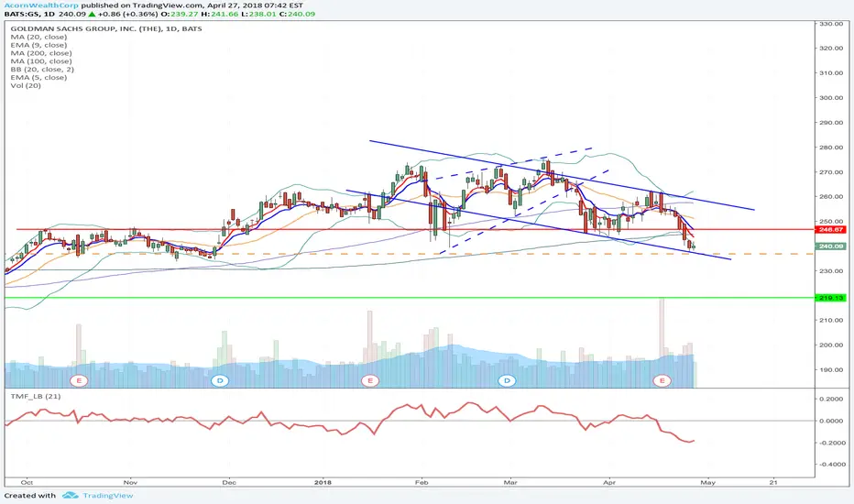854x504 pixels.
Task: Click the Mar label on time axis
Action: point(510,482)
